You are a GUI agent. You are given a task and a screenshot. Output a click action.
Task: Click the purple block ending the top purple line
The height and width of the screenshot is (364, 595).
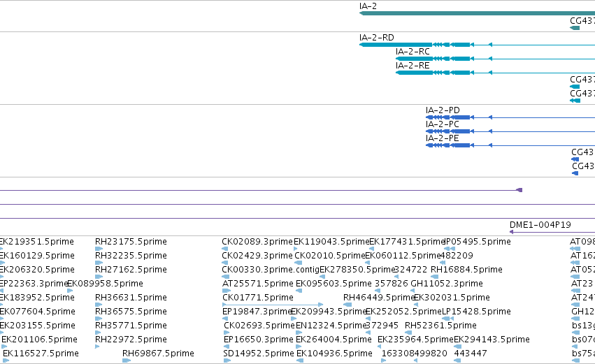point(519,190)
